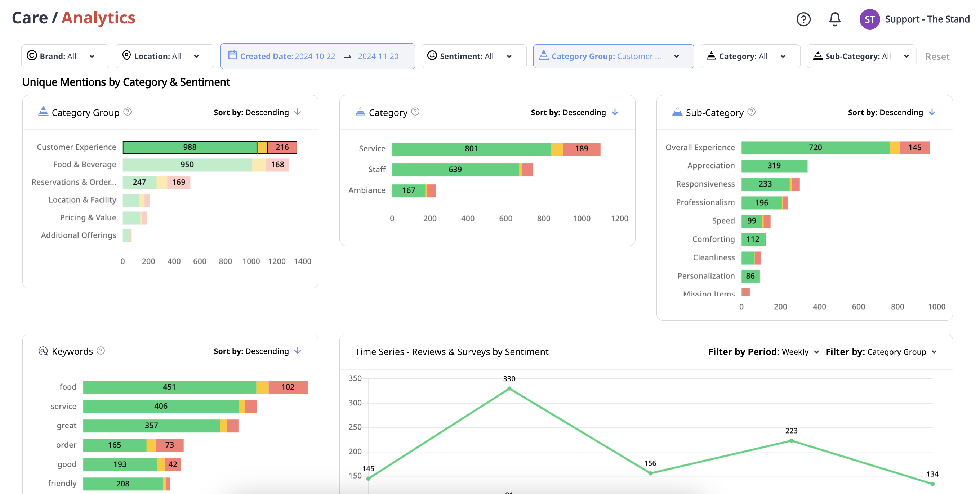Screen dimensions: 980x494
Task: Click calendar icon in Created Date filter
Action: pyautogui.click(x=232, y=55)
